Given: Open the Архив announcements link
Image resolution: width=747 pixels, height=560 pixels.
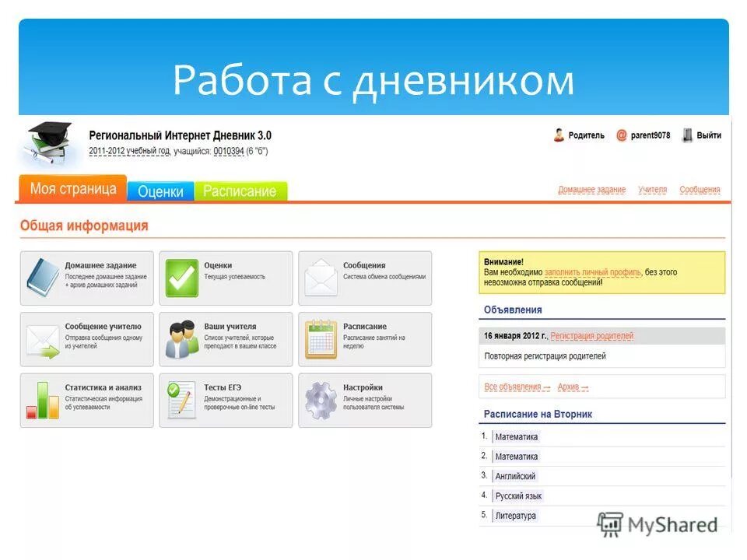Looking at the screenshot, I should pos(573,387).
